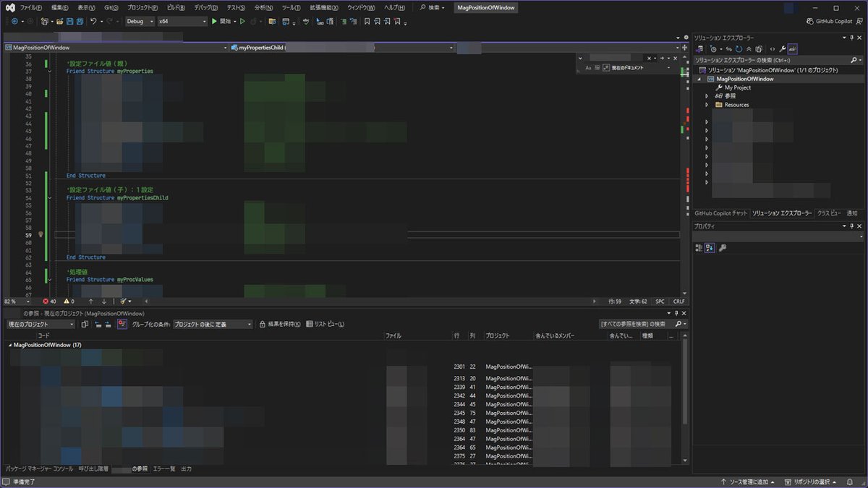Open the グループ化の条件 grouping dropdown
Image resolution: width=868 pixels, height=488 pixels.
coord(213,325)
